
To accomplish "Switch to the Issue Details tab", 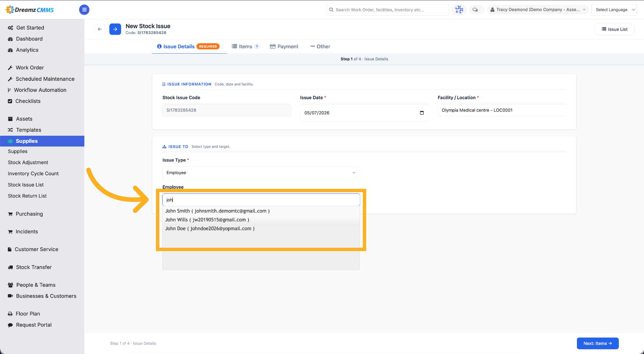I will (x=189, y=46).
